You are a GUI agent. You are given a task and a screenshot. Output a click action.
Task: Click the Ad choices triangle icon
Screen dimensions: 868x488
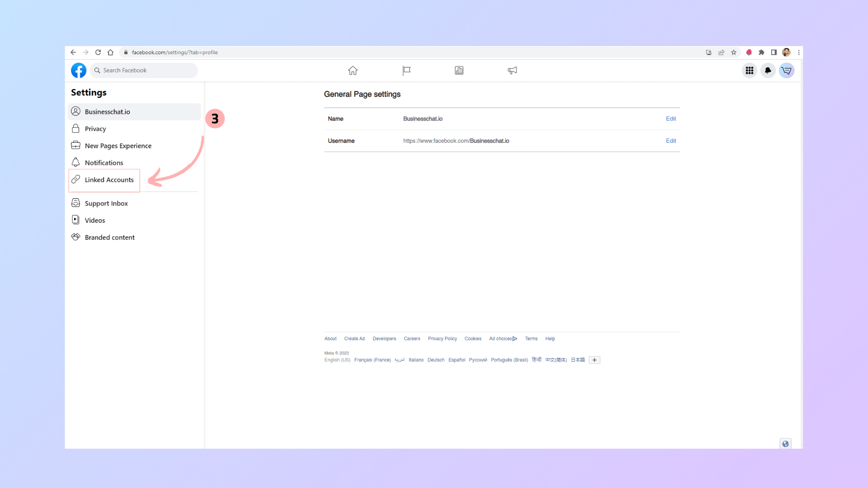pyautogui.click(x=515, y=338)
